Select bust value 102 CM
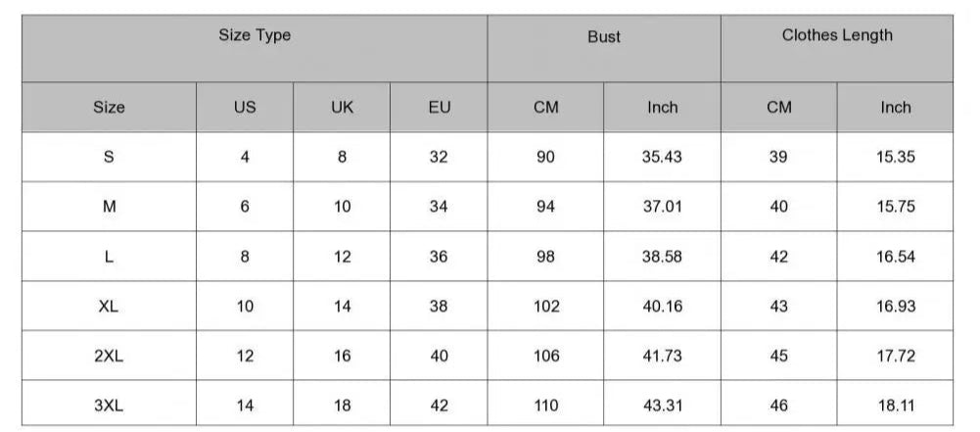The image size is (980, 432). click(545, 307)
